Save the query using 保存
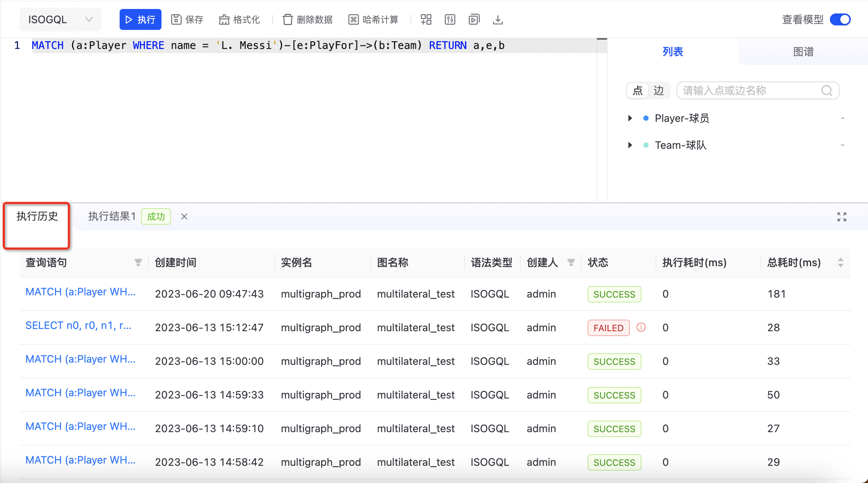 coord(187,19)
